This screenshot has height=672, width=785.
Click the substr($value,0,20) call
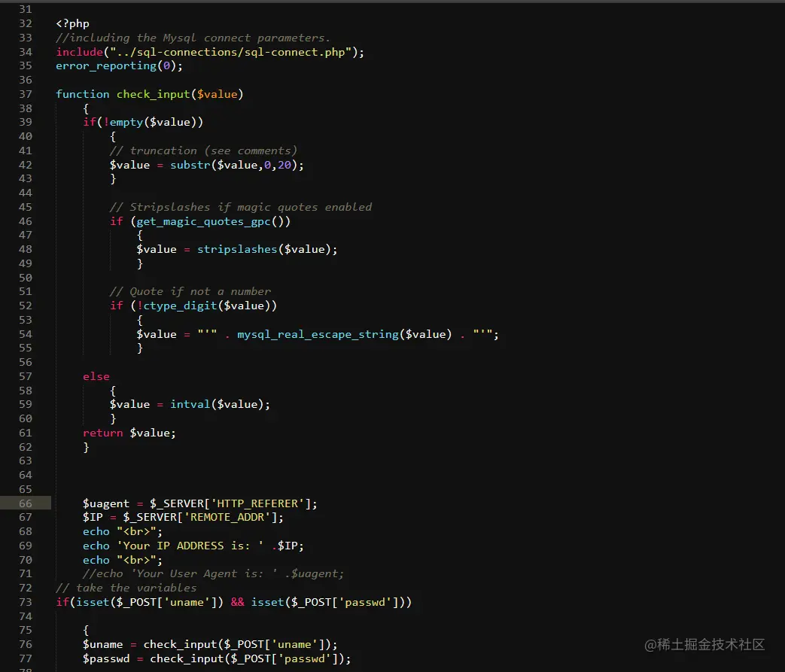point(234,165)
